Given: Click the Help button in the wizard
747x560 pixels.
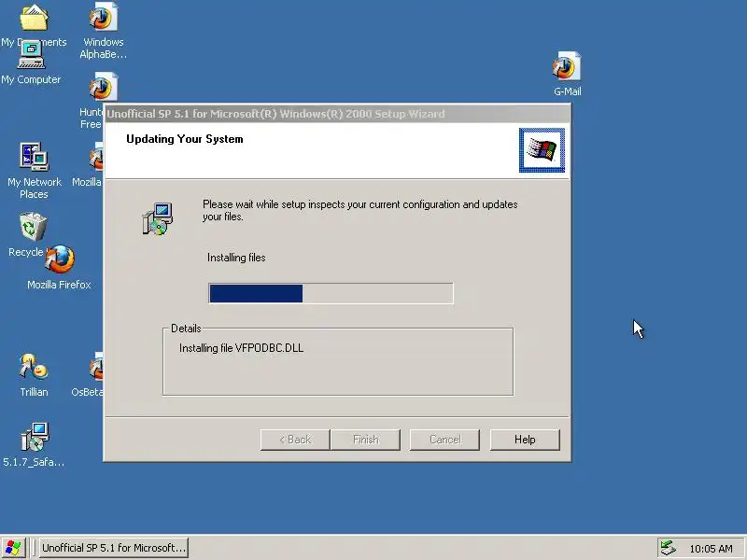Looking at the screenshot, I should click(x=525, y=440).
